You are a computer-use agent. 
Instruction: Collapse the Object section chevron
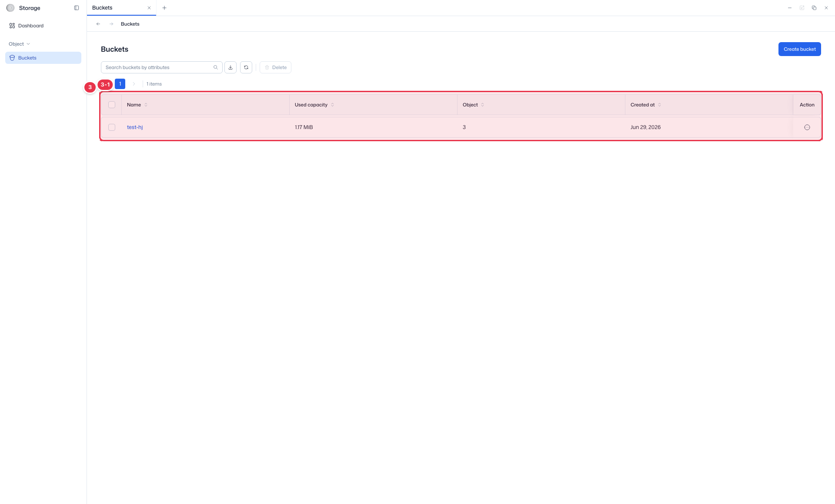pyautogui.click(x=28, y=44)
